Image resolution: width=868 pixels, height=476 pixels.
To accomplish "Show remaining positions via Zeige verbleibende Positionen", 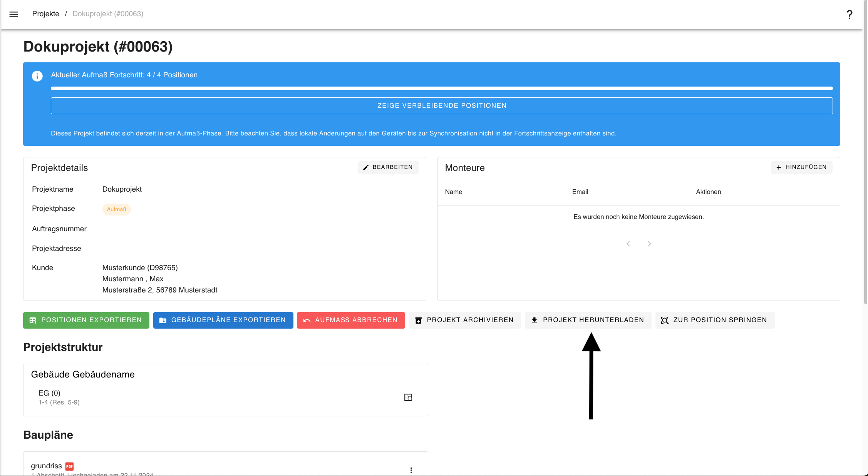I will (x=441, y=105).
